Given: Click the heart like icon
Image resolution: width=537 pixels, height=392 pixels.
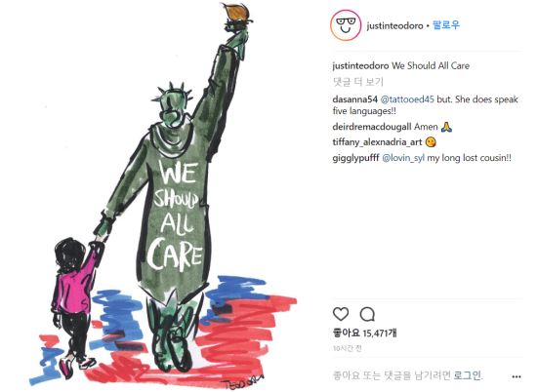Looking at the screenshot, I should [x=341, y=314].
